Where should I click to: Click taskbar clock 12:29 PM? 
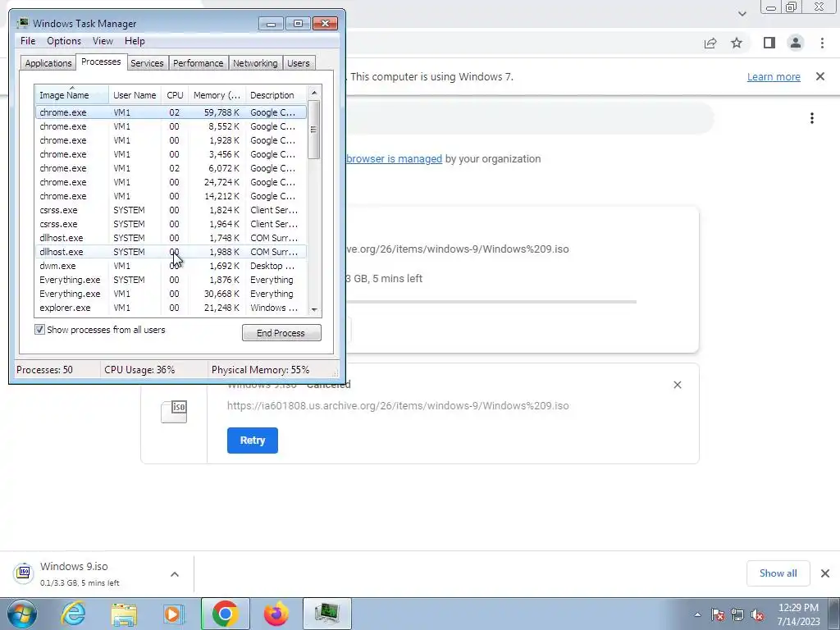(x=798, y=608)
